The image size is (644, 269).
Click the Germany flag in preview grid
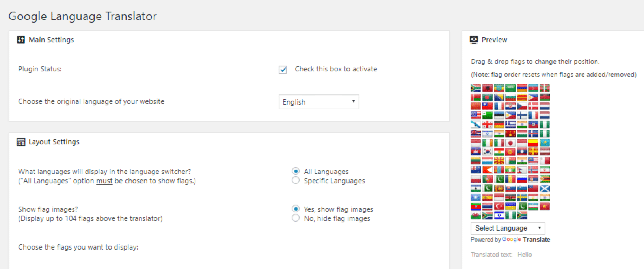click(x=499, y=124)
